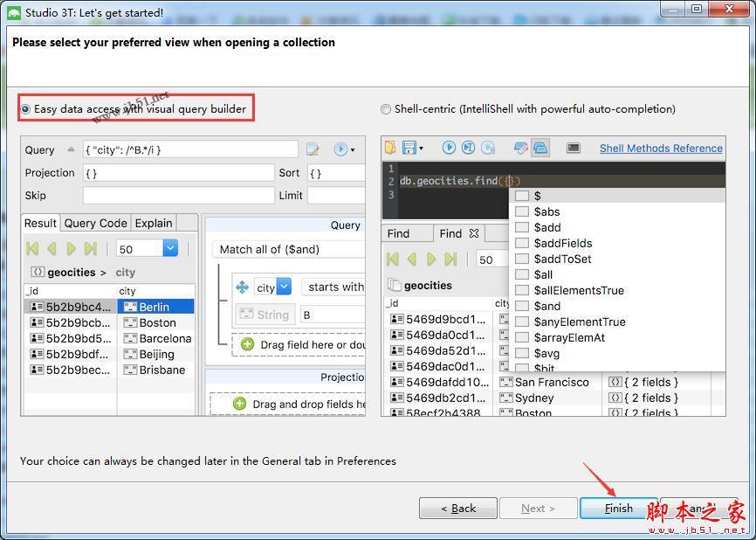Go to first page in Result panel
Image resolution: width=756 pixels, height=540 pixels.
pyautogui.click(x=32, y=248)
